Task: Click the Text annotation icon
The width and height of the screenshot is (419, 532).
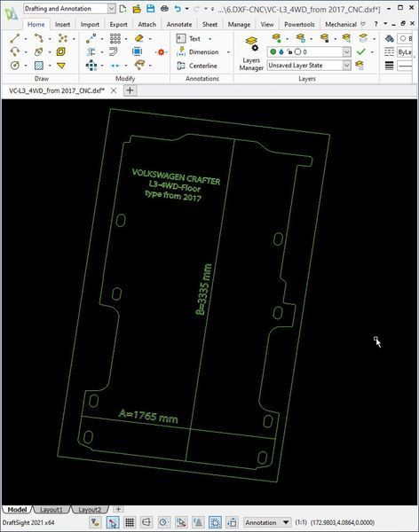Action: tap(181, 38)
